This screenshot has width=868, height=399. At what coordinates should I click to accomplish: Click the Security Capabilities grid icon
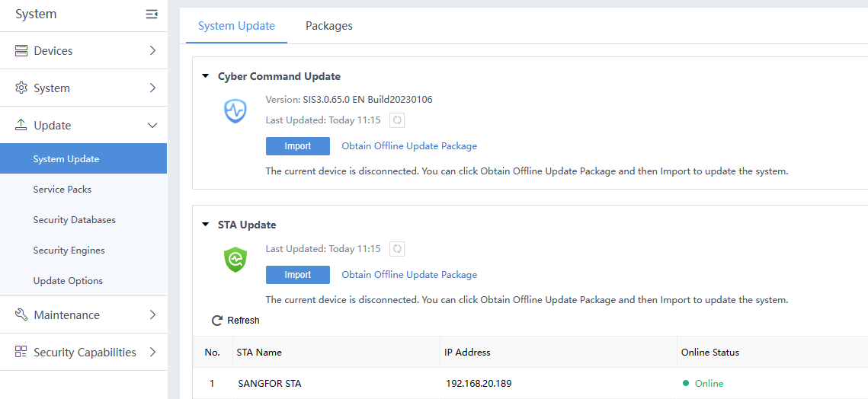click(x=21, y=353)
